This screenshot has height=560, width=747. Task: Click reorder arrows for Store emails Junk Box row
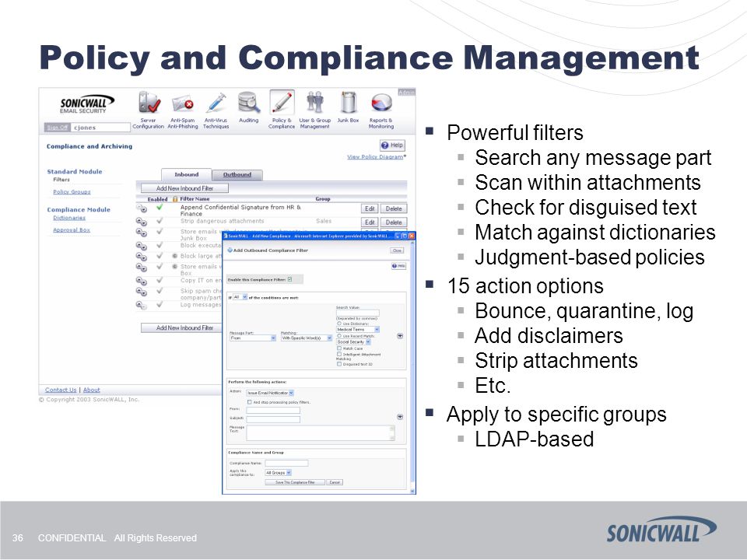pos(142,233)
